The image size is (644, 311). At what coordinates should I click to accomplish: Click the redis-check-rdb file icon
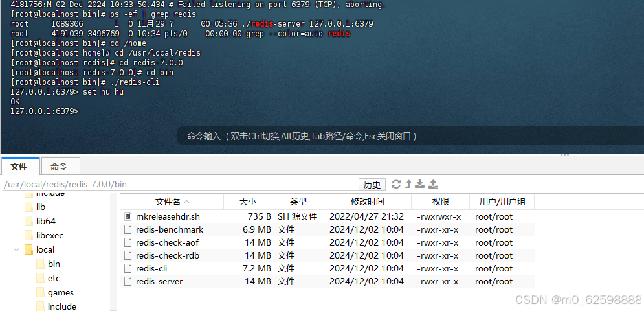click(x=128, y=255)
